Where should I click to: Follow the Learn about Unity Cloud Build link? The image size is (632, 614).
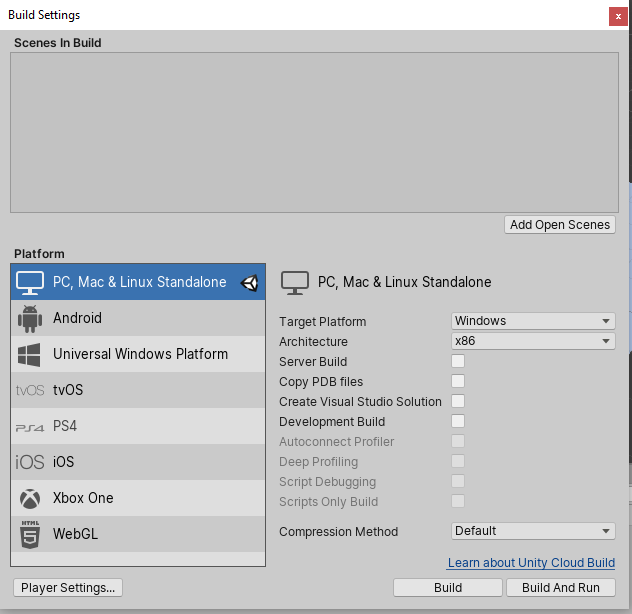click(531, 563)
